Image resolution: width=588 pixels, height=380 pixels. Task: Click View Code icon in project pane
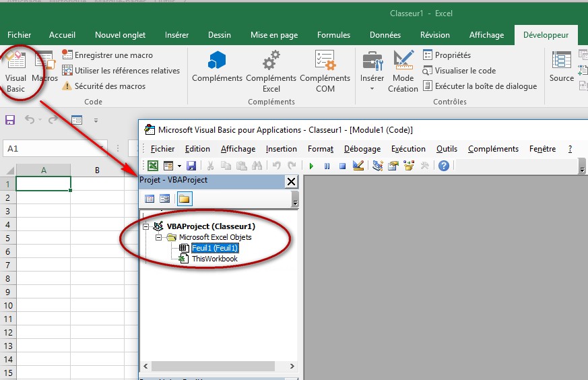click(x=150, y=199)
